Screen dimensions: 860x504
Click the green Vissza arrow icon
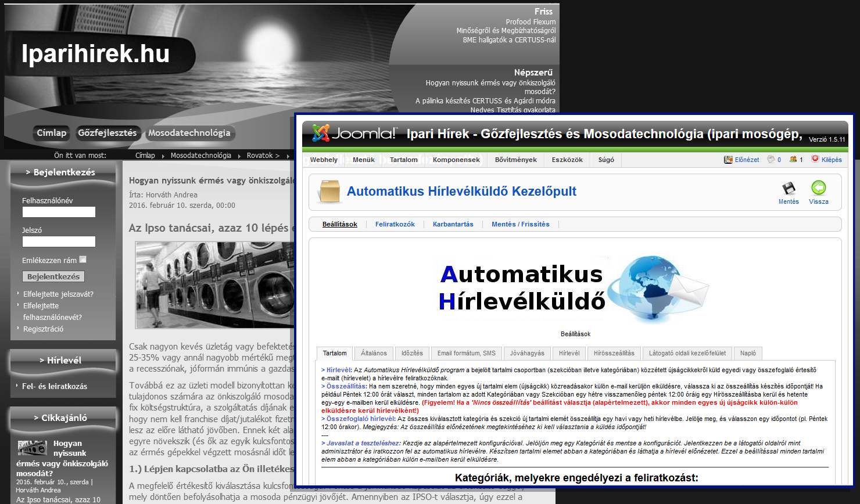[818, 188]
